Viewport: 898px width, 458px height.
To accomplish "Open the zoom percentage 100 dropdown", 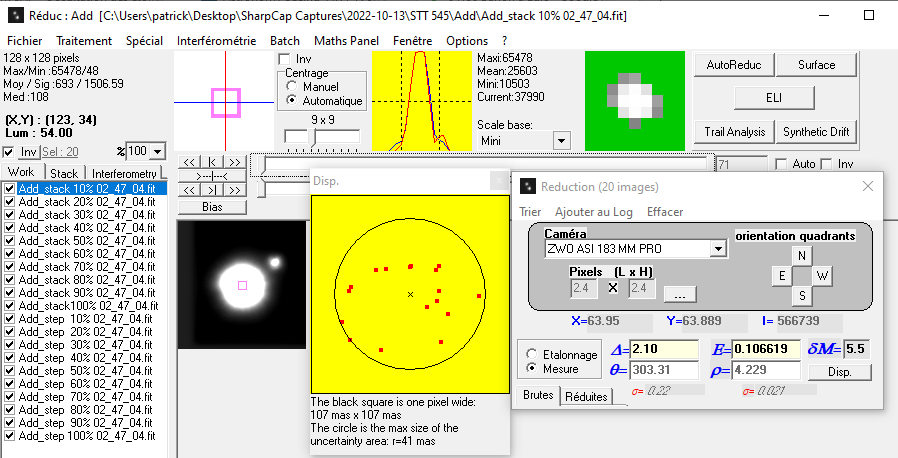I will pos(156,151).
